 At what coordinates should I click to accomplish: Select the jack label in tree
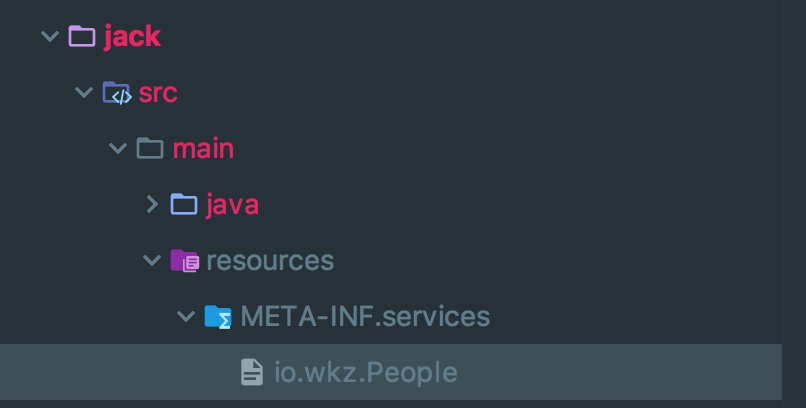[132, 37]
